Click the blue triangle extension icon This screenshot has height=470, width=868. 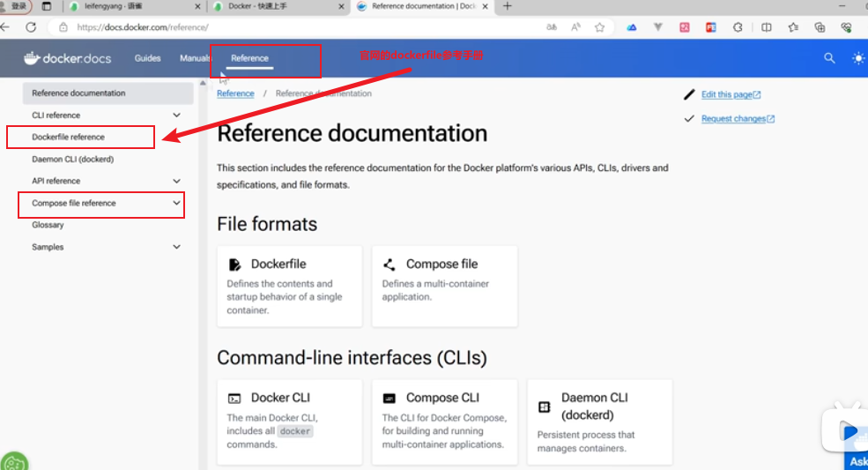632,27
